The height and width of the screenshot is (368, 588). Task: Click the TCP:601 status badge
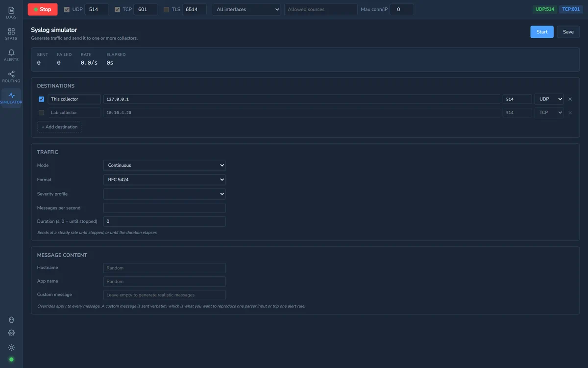click(x=571, y=9)
